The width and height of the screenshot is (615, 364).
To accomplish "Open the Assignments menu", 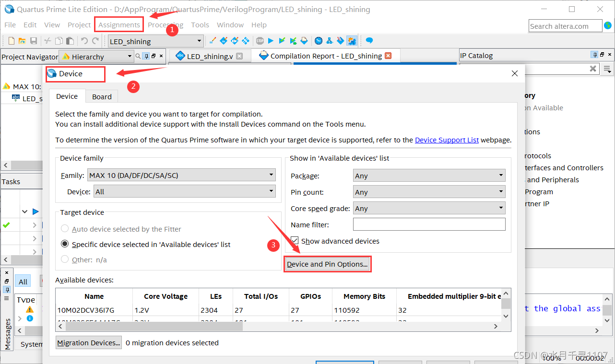I will click(x=119, y=25).
